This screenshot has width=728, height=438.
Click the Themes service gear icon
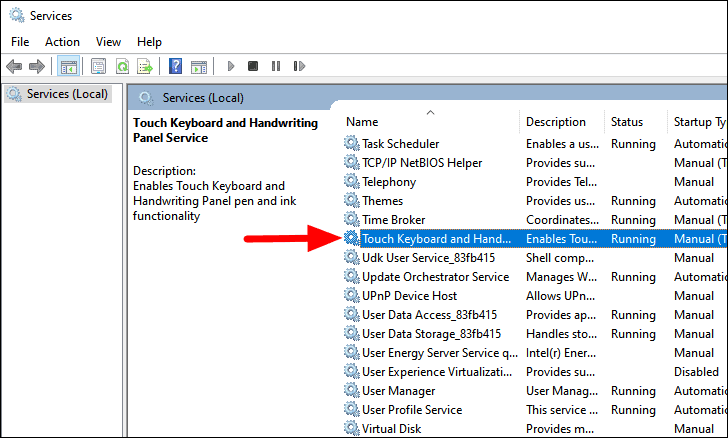coord(351,201)
